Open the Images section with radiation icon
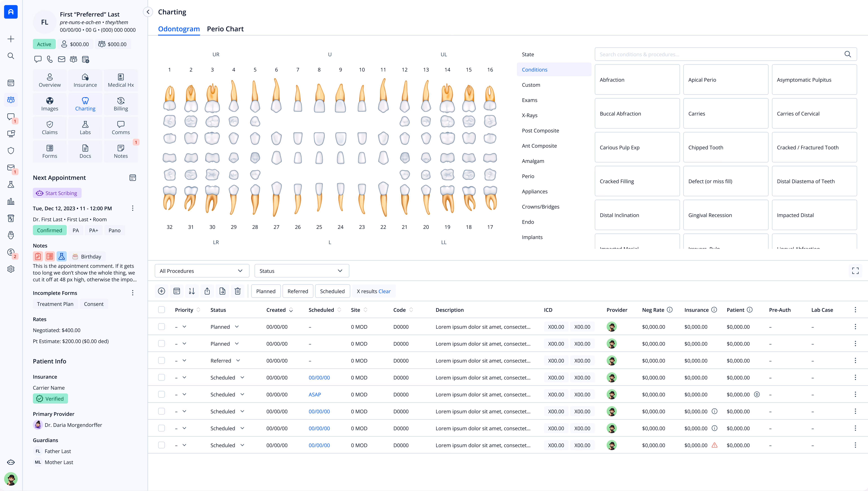Screen dimensions: 868x491 coord(50,104)
